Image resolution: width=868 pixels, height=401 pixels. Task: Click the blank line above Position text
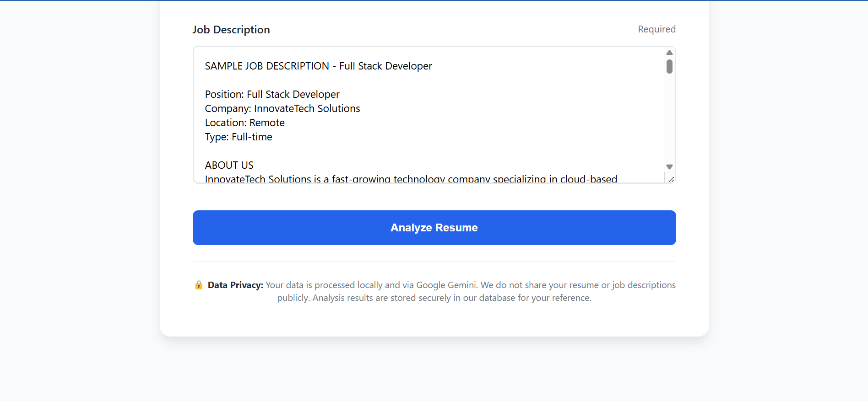(320, 80)
